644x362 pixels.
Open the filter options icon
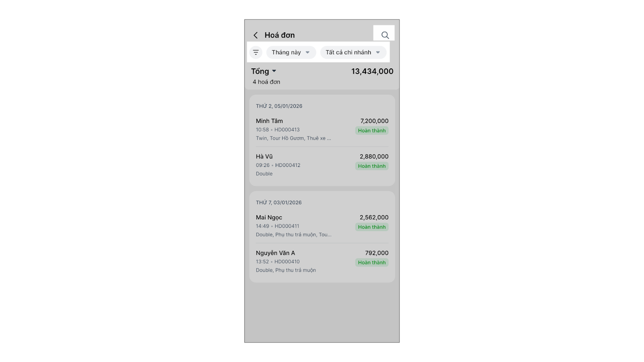[x=256, y=52]
